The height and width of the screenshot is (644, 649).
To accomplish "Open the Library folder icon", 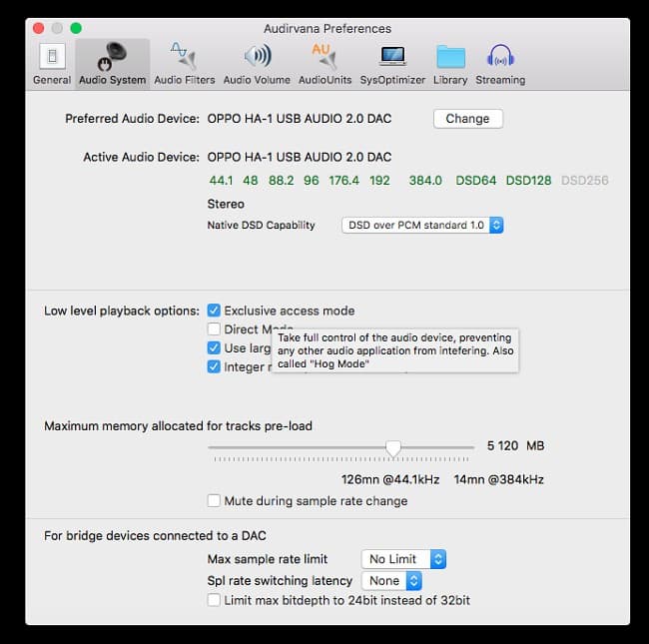I will click(x=450, y=57).
